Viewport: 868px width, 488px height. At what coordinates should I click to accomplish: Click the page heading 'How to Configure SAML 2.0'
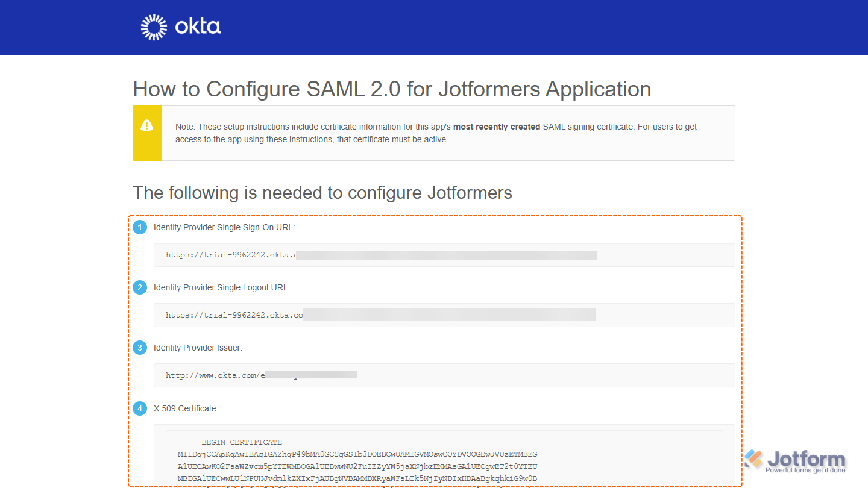coord(392,89)
